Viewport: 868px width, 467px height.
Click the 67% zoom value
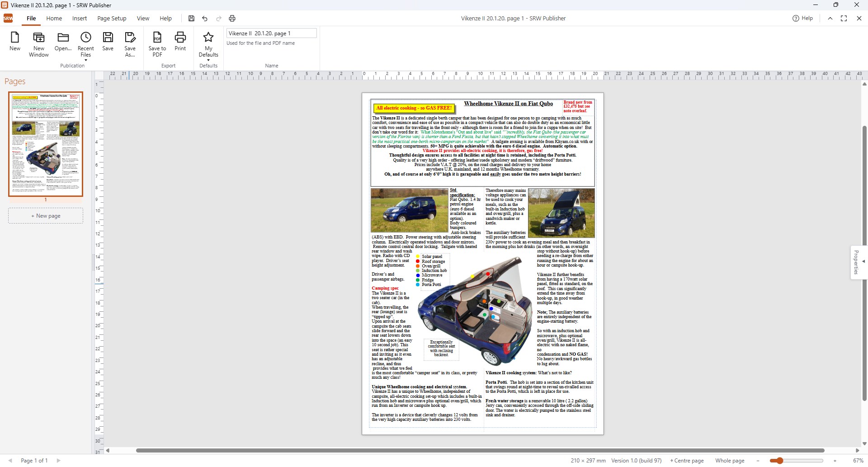coord(858,461)
